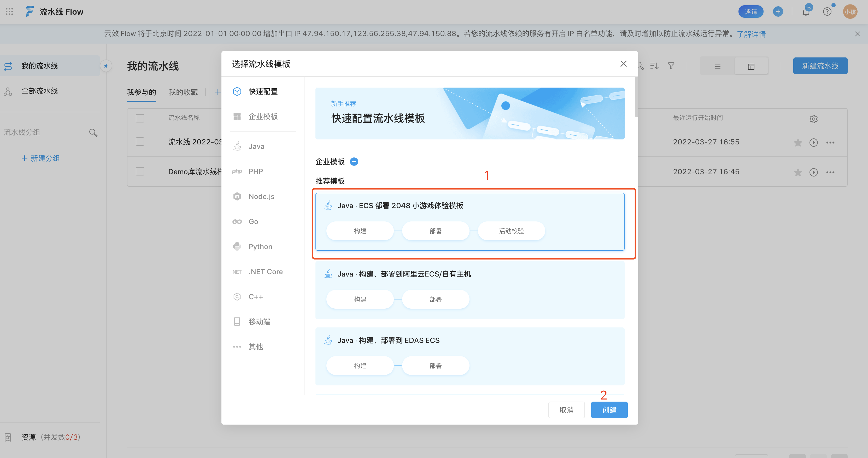The width and height of the screenshot is (868, 458).
Task: Click the sidebar pin collapse icon
Action: [x=106, y=66]
